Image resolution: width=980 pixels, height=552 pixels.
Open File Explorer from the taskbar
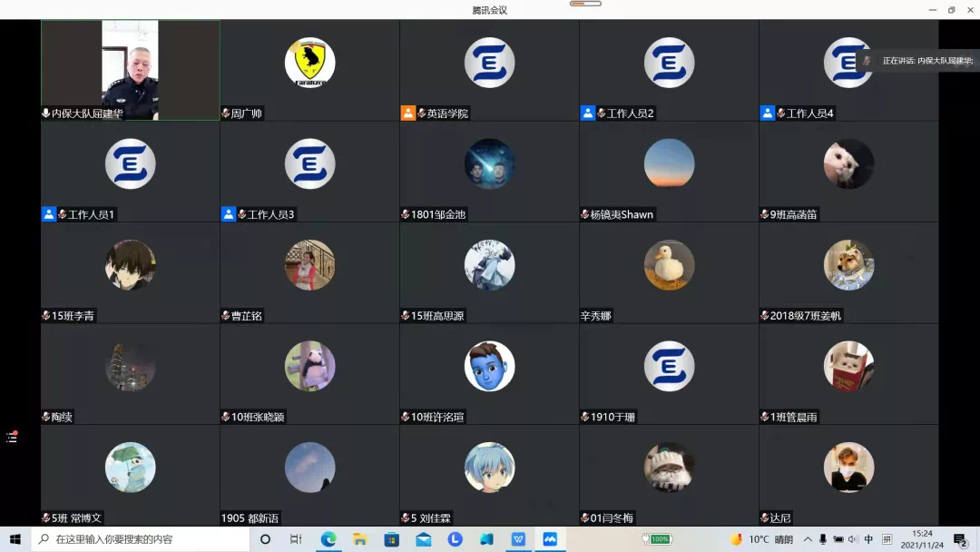[360, 539]
